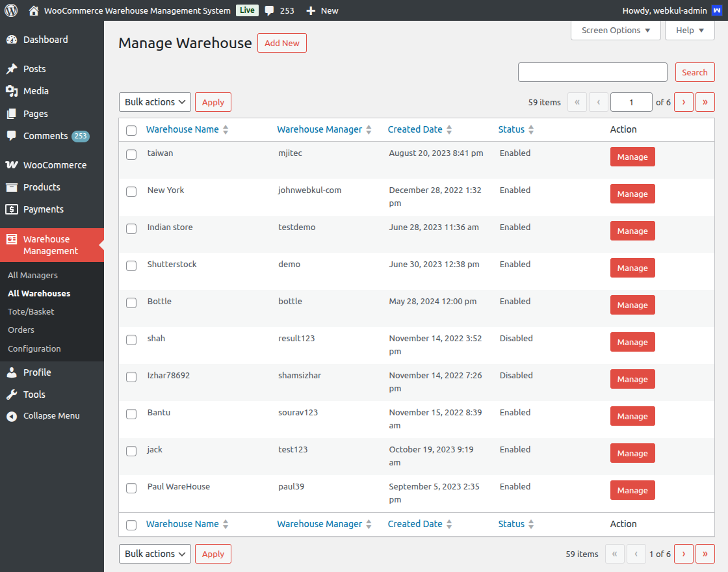Sort by top Status arrows

(531, 130)
